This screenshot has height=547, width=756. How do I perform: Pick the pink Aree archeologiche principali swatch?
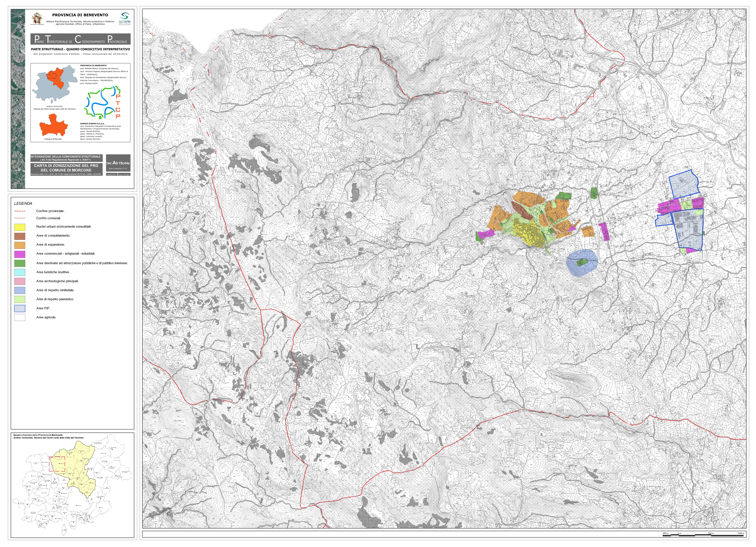(20, 281)
